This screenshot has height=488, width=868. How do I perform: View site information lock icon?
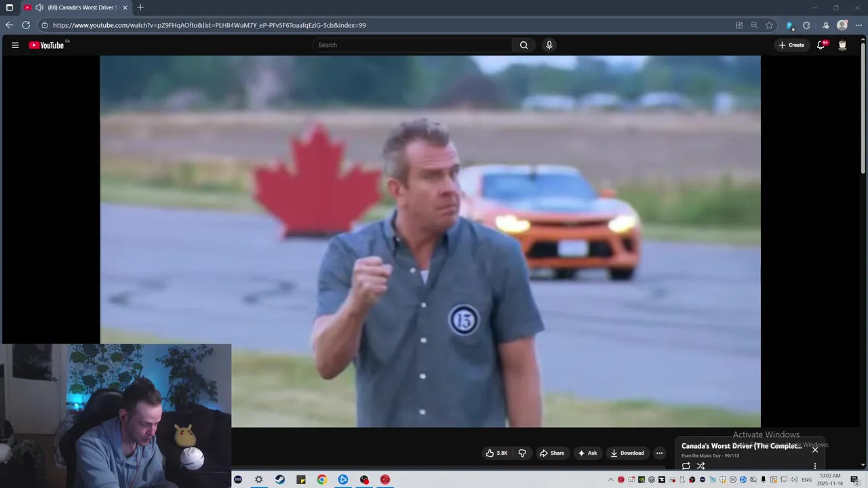click(45, 25)
